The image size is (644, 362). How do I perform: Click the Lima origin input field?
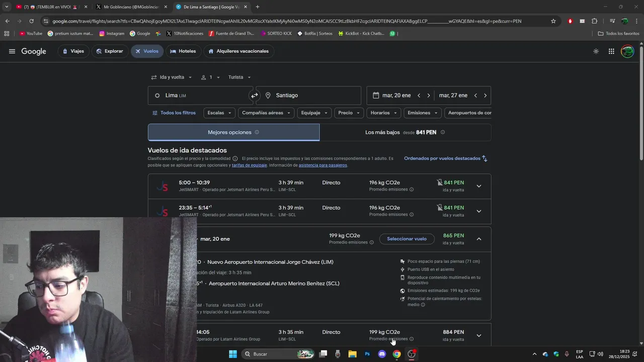click(200, 96)
